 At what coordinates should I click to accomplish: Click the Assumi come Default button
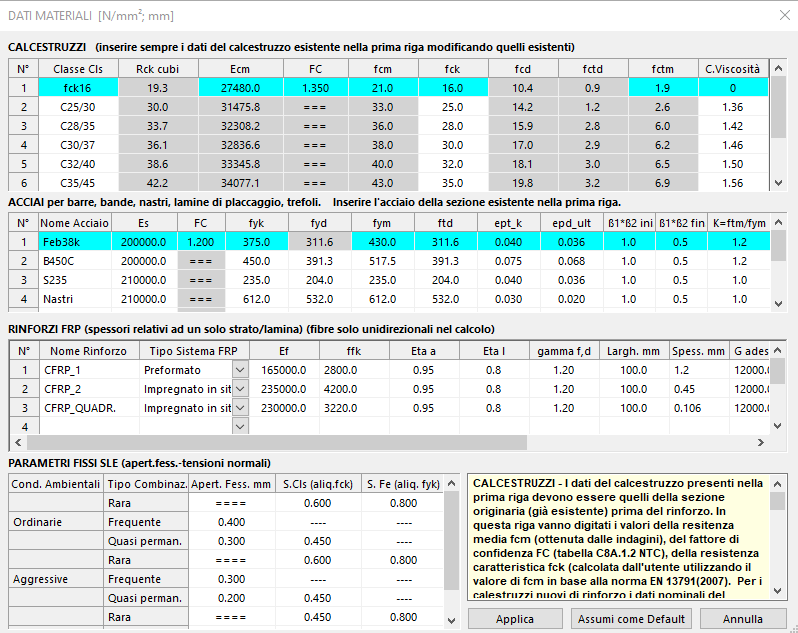[x=631, y=619]
